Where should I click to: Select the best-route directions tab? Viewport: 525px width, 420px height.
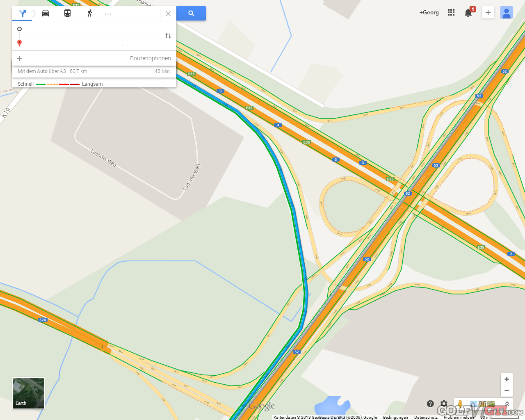pyautogui.click(x=23, y=14)
